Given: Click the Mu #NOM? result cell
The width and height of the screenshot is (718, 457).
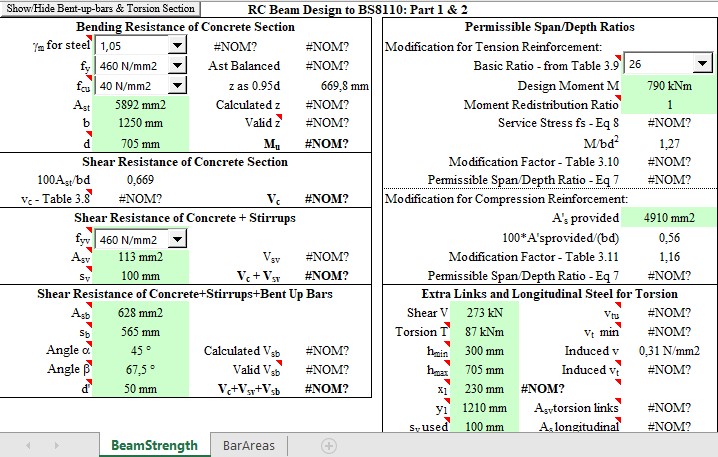Looking at the screenshot, I should pos(327,144).
